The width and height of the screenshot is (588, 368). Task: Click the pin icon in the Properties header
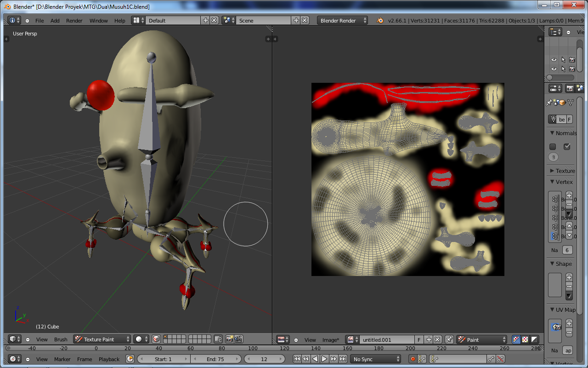point(549,103)
